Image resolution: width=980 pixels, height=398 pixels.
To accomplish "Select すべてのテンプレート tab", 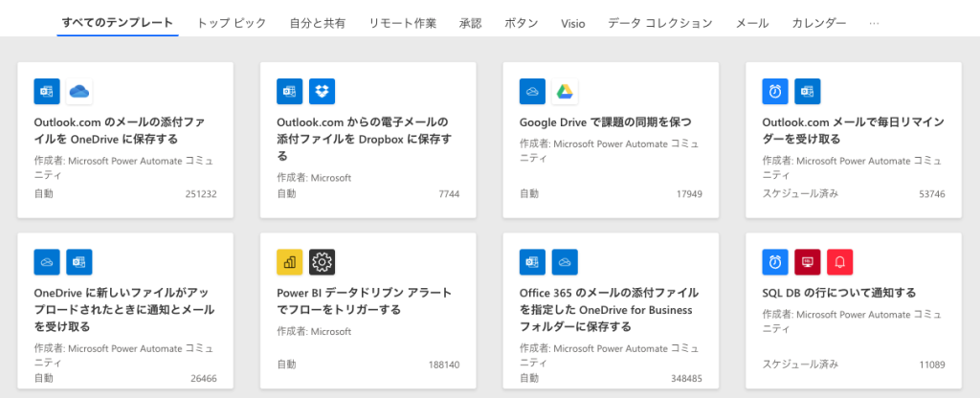I will [118, 23].
